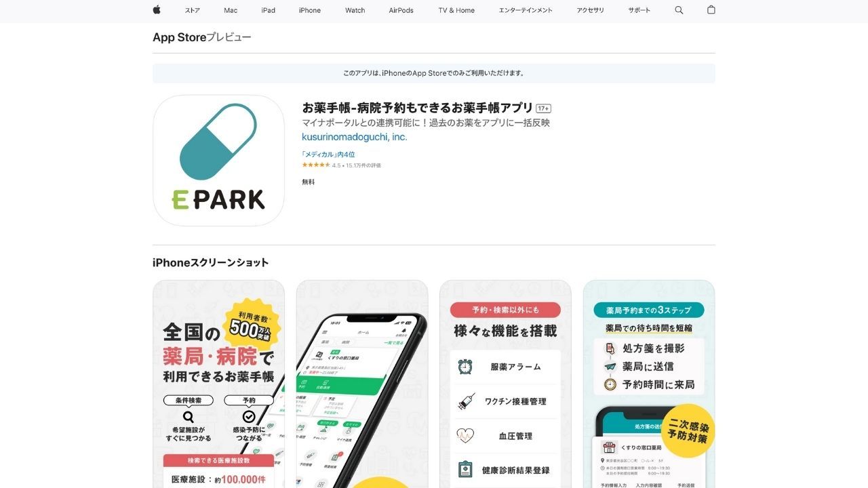Click the App Store heading link
The image size is (868, 488).
click(179, 37)
